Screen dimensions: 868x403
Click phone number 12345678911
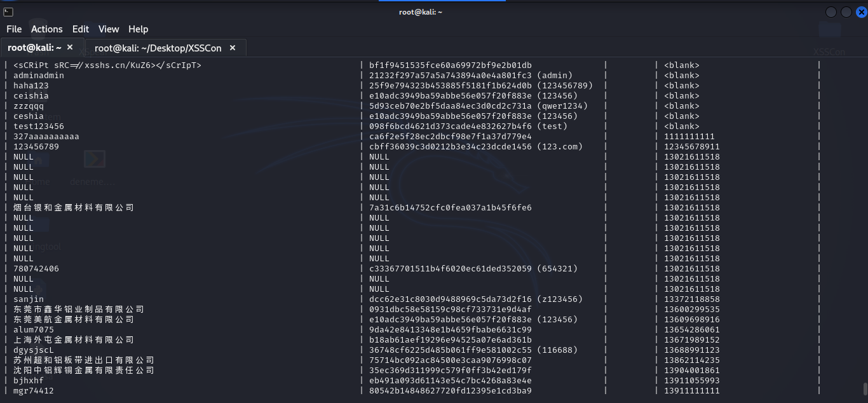pyautogui.click(x=692, y=147)
